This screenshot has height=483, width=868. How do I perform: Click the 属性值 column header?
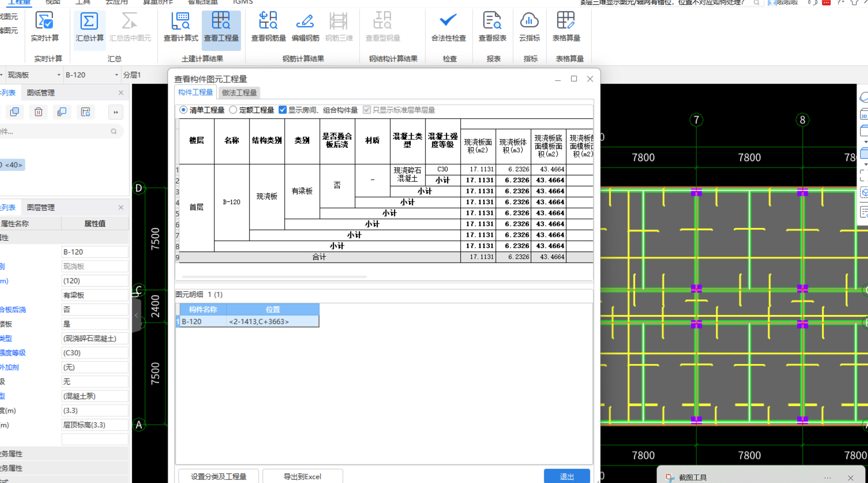pyautogui.click(x=95, y=224)
